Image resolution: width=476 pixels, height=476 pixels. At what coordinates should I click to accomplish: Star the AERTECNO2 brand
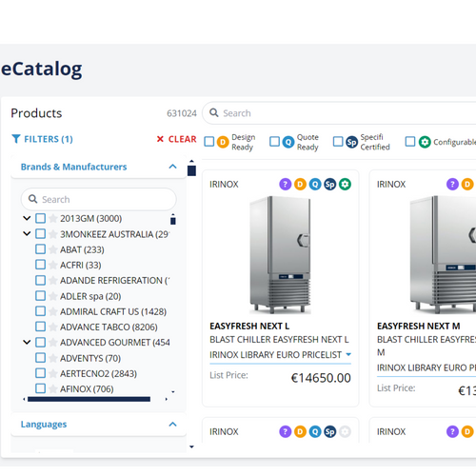click(53, 373)
